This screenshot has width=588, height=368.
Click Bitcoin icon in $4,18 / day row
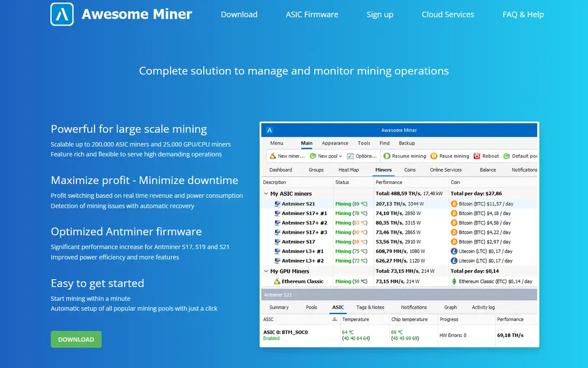(x=454, y=213)
